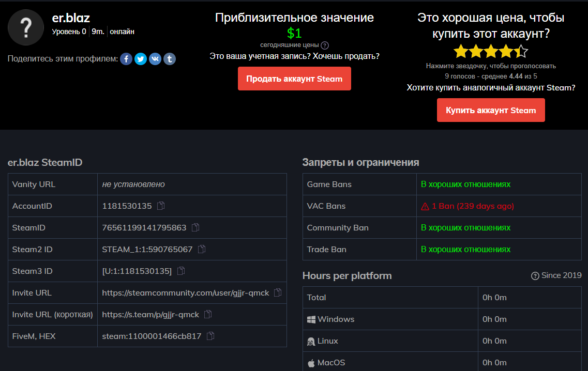Click the 'Уровень 0' level text
The width and height of the screenshot is (588, 371).
click(69, 32)
